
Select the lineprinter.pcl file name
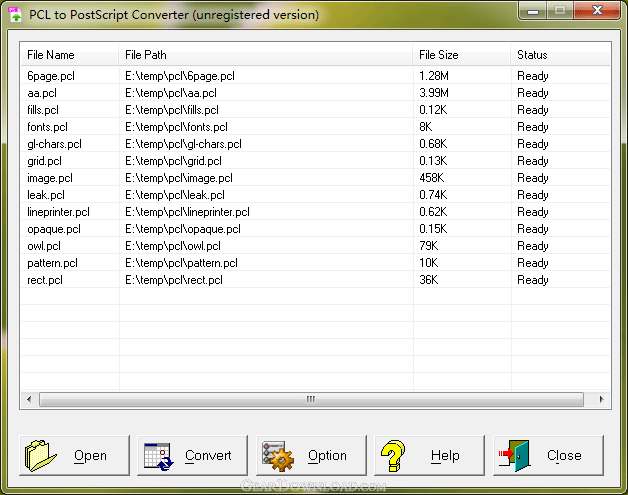click(x=58, y=212)
